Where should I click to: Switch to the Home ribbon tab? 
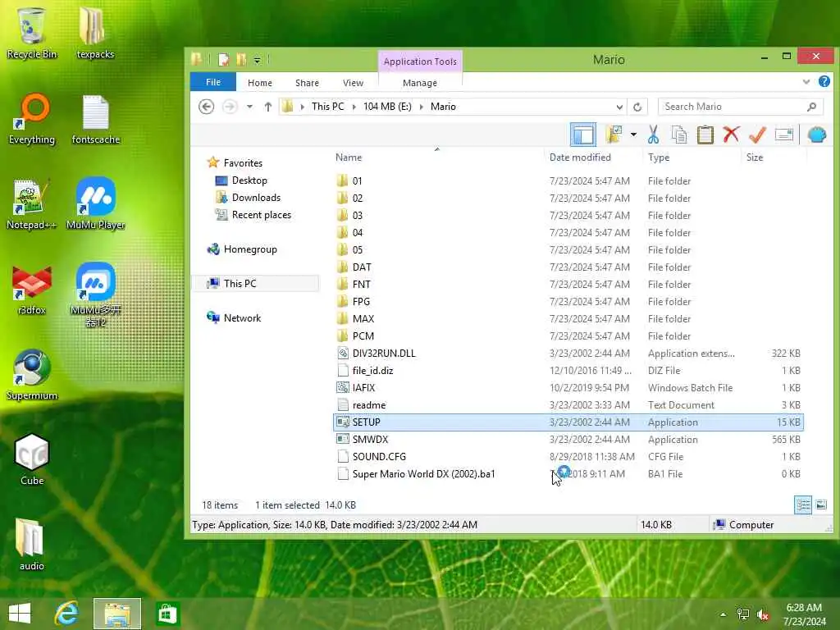point(260,83)
